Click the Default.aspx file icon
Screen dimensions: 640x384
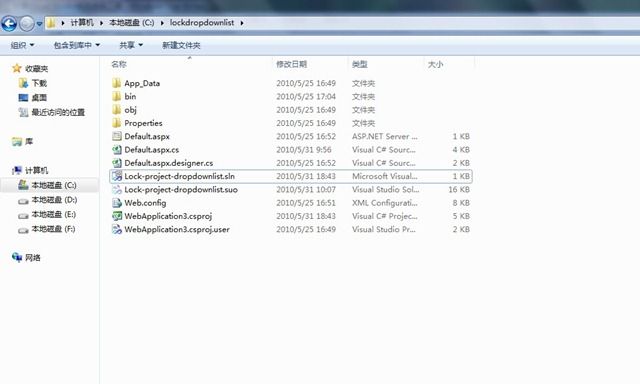(117, 136)
